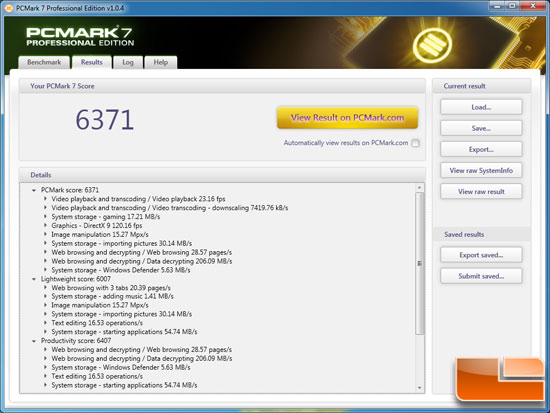The width and height of the screenshot is (550, 413).
Task: Click Export saved... button
Action: (x=481, y=255)
